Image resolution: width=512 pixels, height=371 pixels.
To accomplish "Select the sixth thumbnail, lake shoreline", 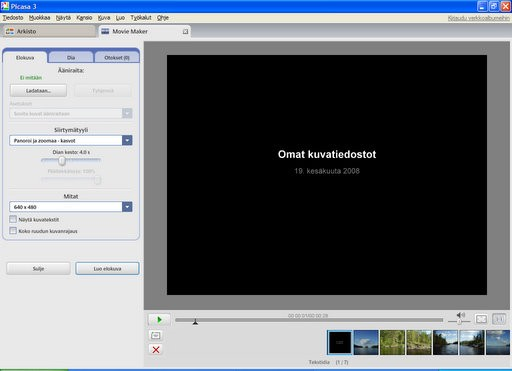I will (x=472, y=342).
